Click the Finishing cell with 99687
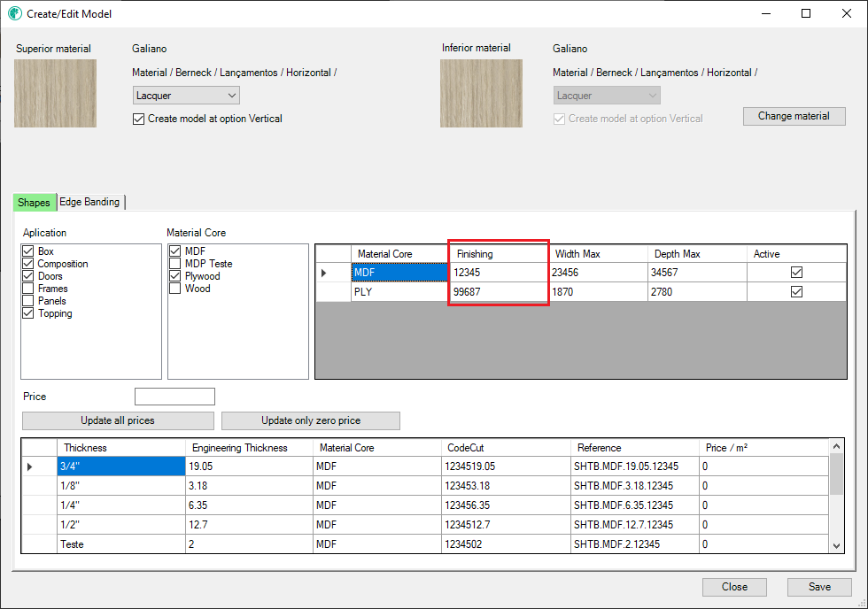This screenshot has width=868, height=609. click(x=498, y=292)
